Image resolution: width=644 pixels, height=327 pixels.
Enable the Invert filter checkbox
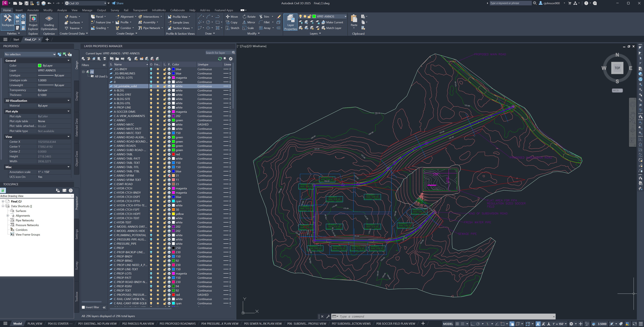pyautogui.click(x=83, y=307)
